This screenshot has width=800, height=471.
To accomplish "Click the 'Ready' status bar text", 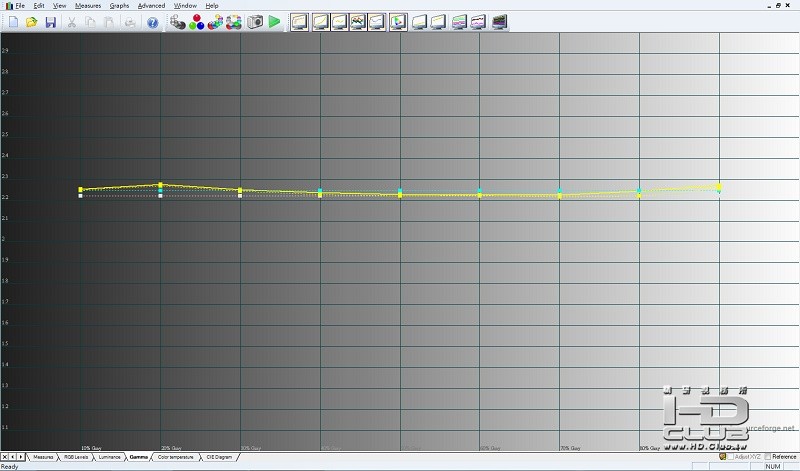I will coord(9,466).
